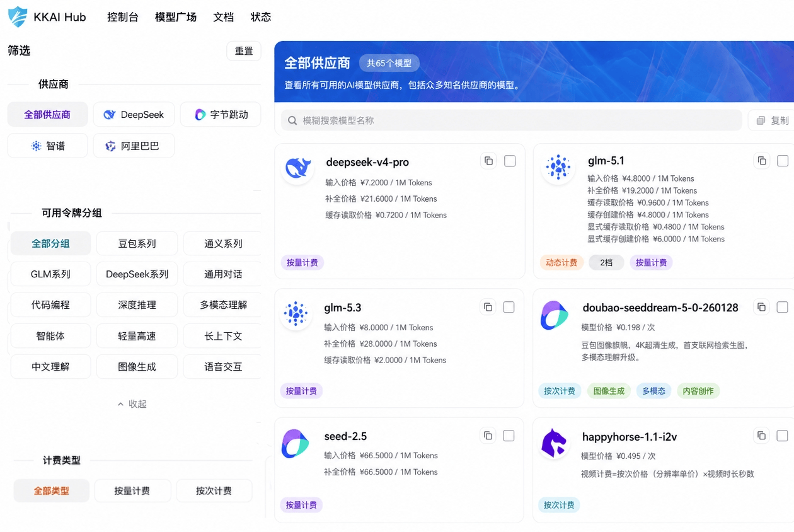
Task: Click the 动态计费 tag on glm-5.1
Action: pyautogui.click(x=561, y=262)
